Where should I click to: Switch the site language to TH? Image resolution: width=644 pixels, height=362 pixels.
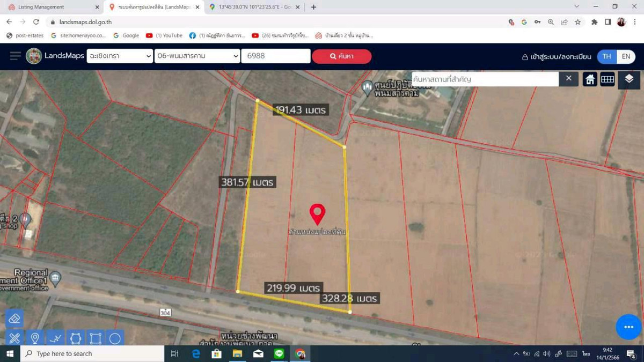pos(606,56)
